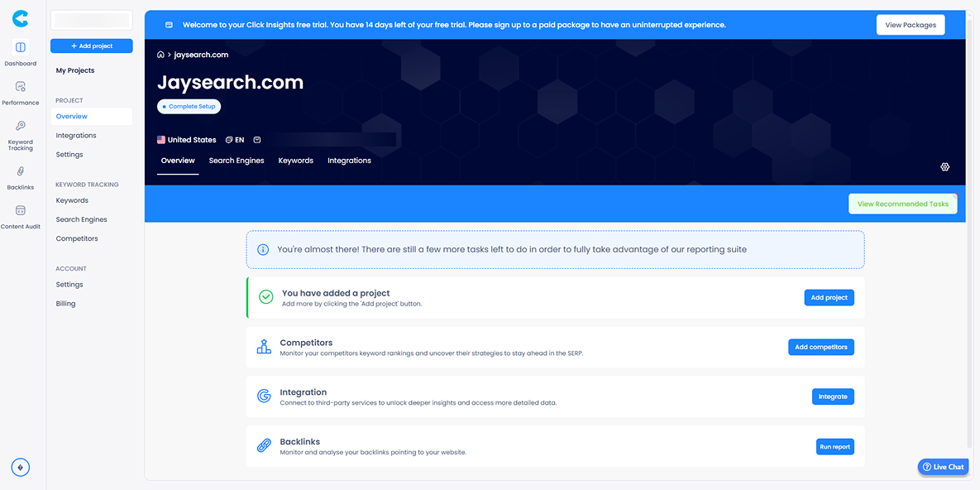Click the help diamond icon at sidebar bottom

20,468
